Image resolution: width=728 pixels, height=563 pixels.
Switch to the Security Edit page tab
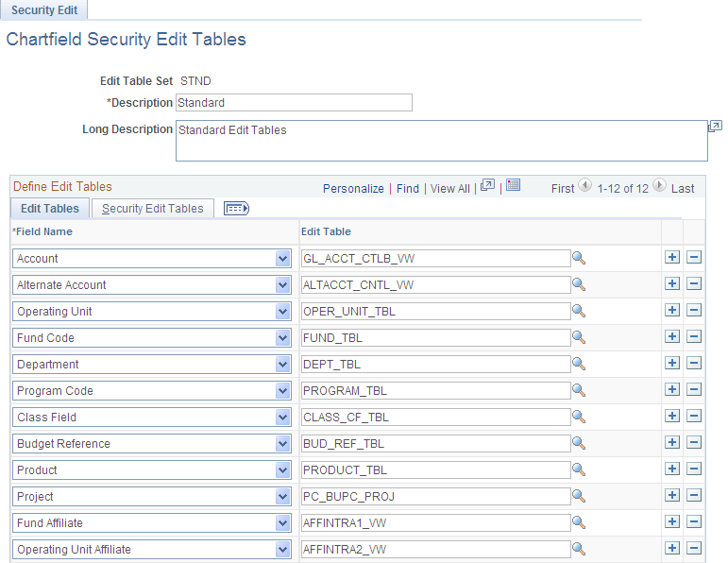coord(44,9)
